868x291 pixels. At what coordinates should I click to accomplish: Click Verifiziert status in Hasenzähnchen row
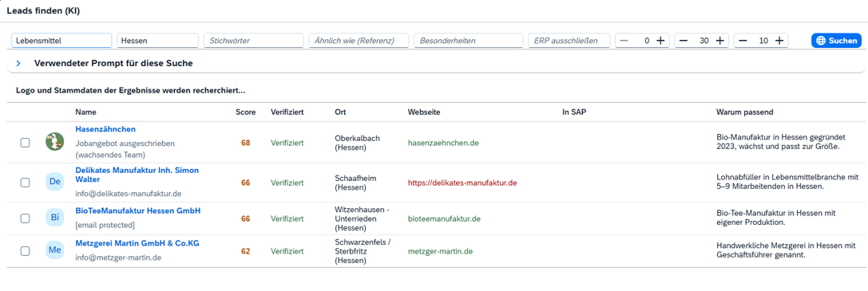pyautogui.click(x=287, y=143)
